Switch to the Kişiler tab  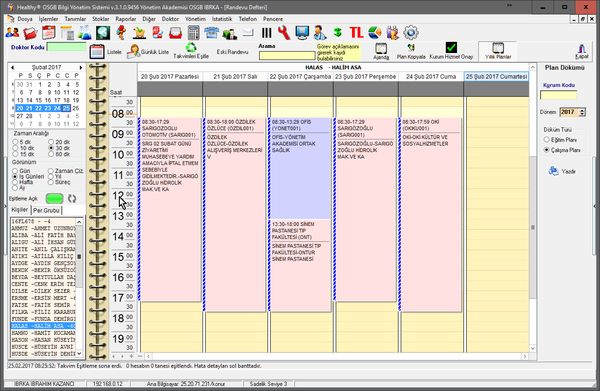(20, 210)
